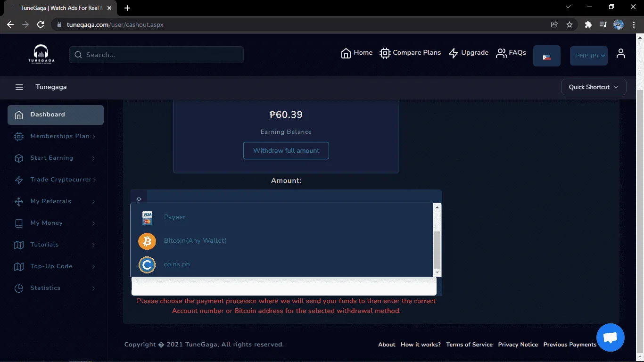Click the orange Bitcoin logo icon
This screenshot has width=644, height=362.
point(147,241)
